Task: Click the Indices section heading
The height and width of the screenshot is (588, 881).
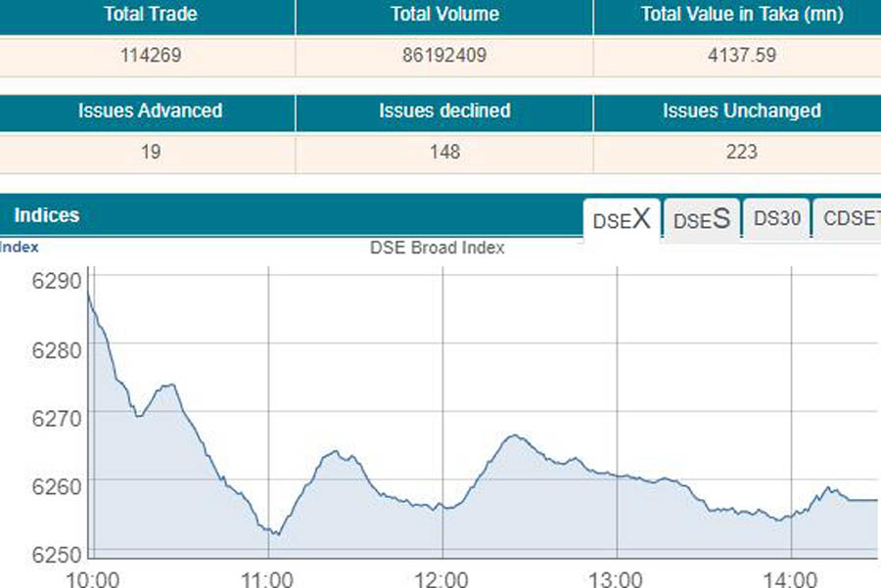Action: tap(46, 215)
